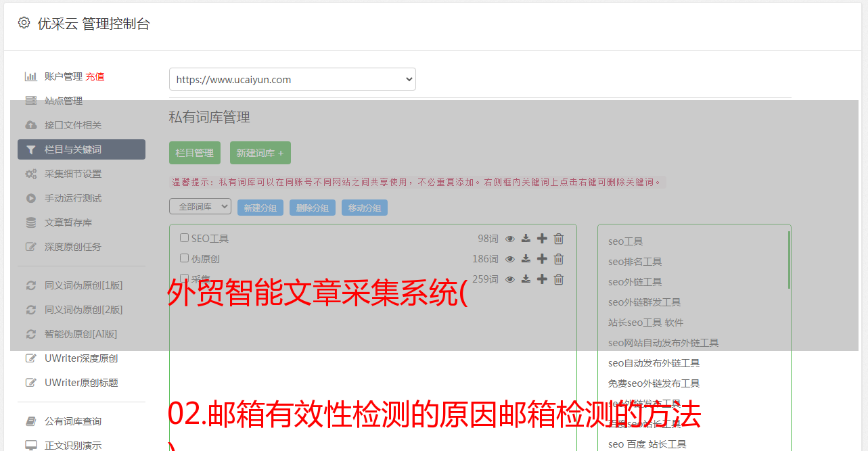The width and height of the screenshot is (868, 451).
Task: Click the 移动分组 button
Action: pos(365,208)
